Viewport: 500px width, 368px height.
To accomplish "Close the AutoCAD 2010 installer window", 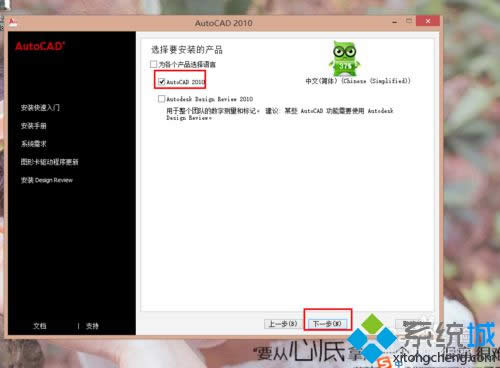I will tap(428, 21).
